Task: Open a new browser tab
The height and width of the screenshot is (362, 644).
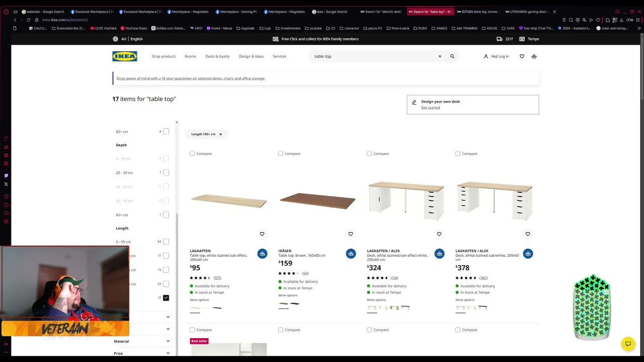Action: pos(554,12)
